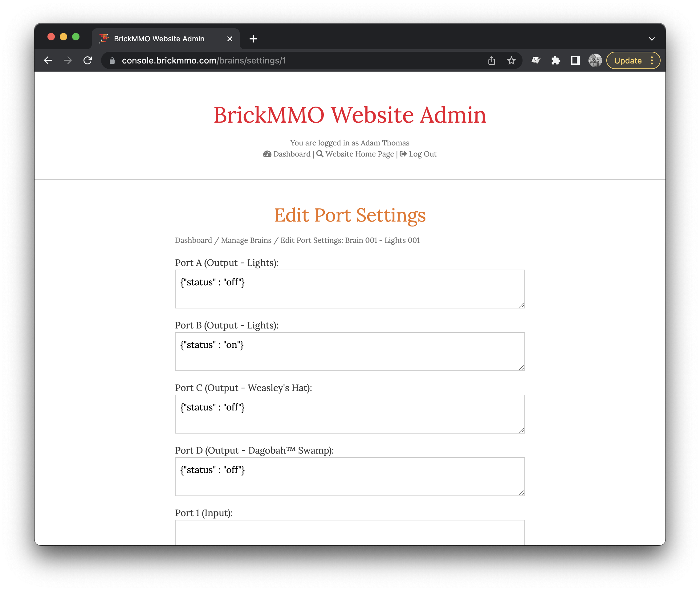
Task: Open the extensions puzzle icon
Action: 555,60
